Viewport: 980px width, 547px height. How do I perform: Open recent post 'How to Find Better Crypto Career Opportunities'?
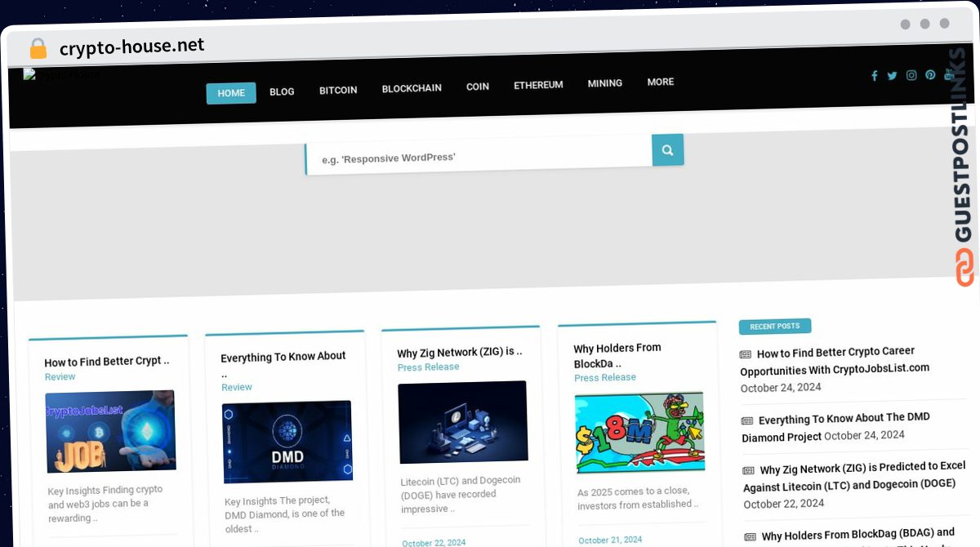coord(835,361)
